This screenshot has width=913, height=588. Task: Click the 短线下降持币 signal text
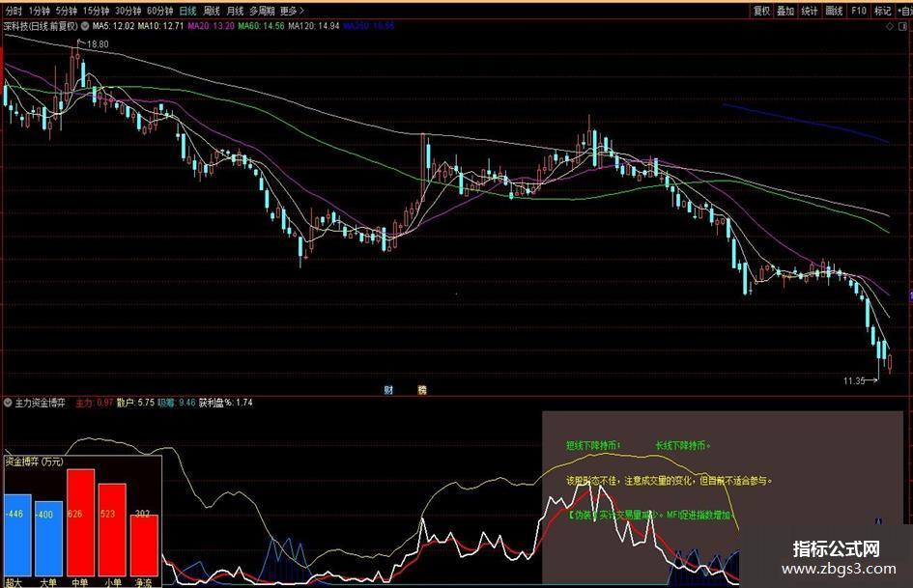pos(593,445)
